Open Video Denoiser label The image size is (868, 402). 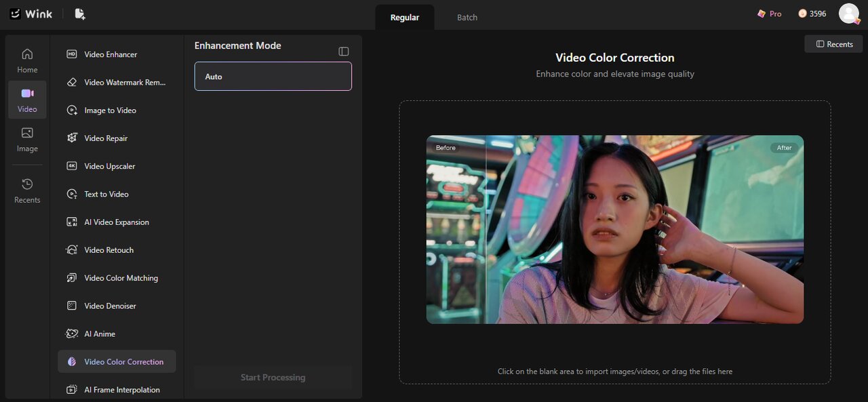pyautogui.click(x=111, y=306)
